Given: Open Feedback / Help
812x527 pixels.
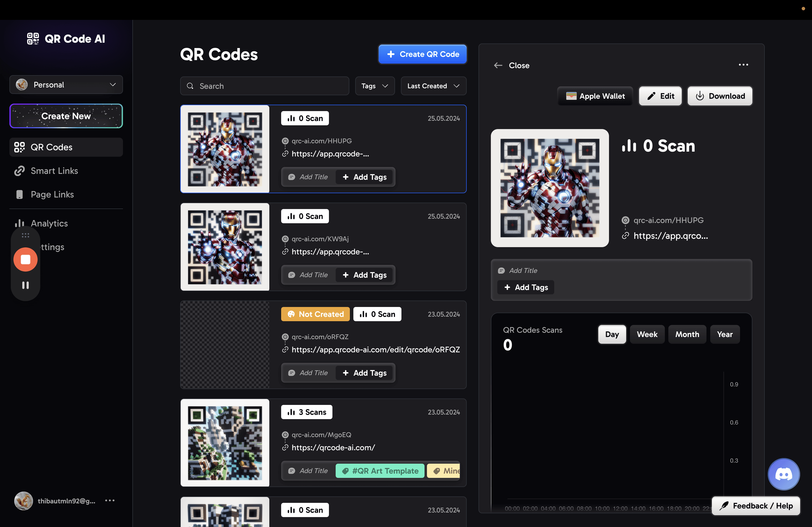Looking at the screenshot, I should (756, 506).
